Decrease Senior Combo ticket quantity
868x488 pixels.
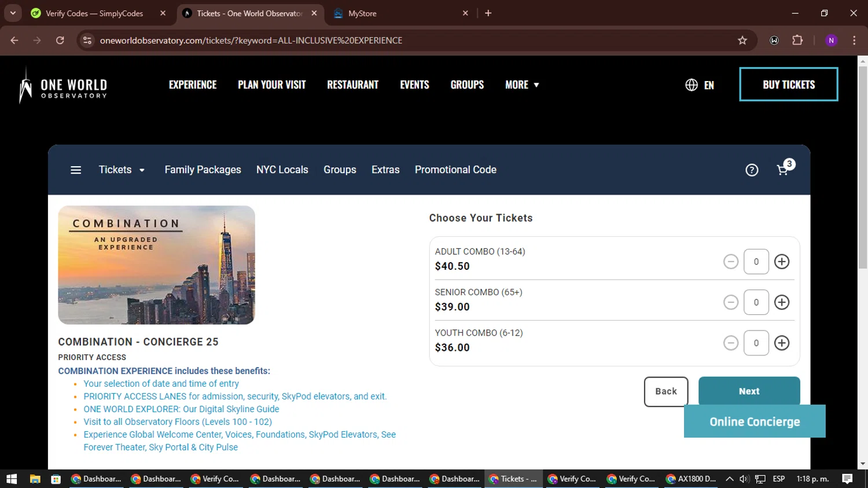point(731,302)
